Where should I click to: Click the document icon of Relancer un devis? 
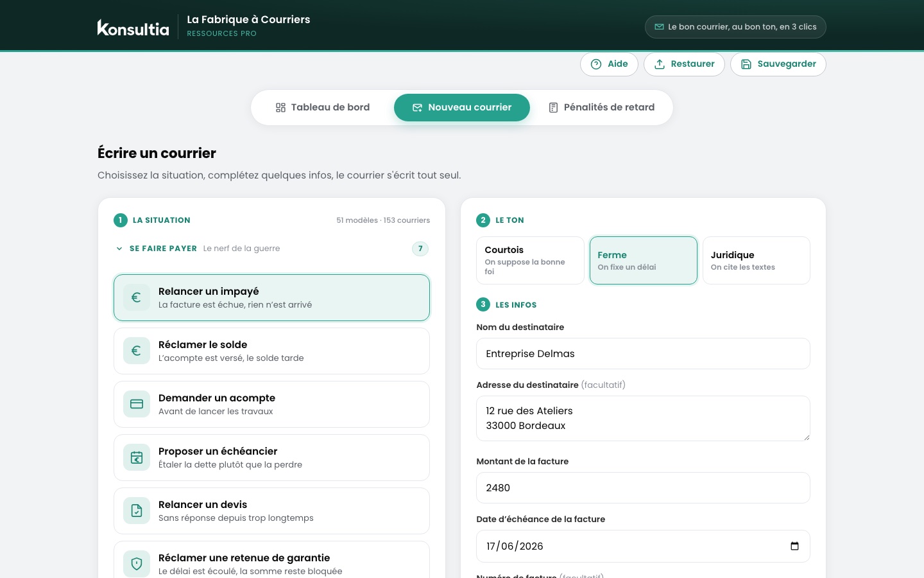(x=137, y=511)
